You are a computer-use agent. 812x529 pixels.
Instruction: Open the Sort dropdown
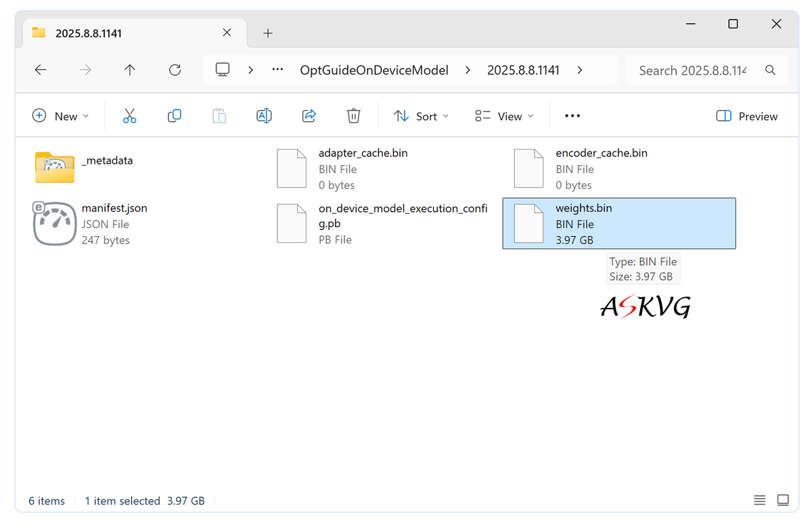point(421,116)
